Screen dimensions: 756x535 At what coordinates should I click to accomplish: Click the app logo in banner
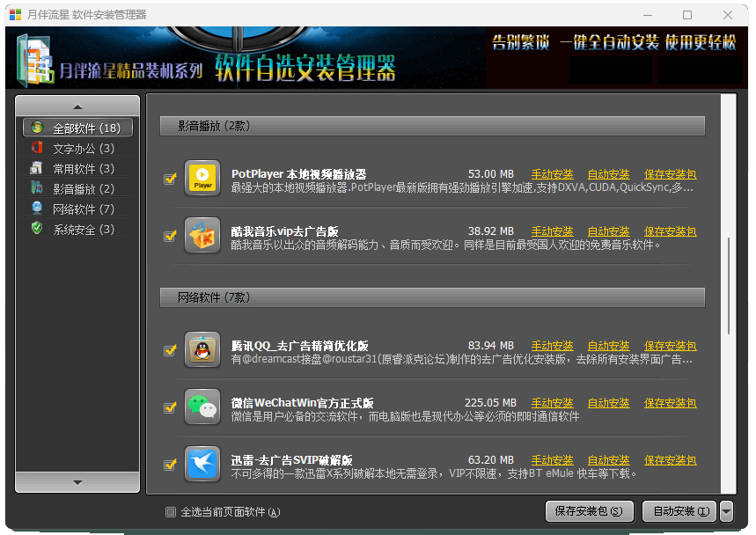[x=34, y=60]
